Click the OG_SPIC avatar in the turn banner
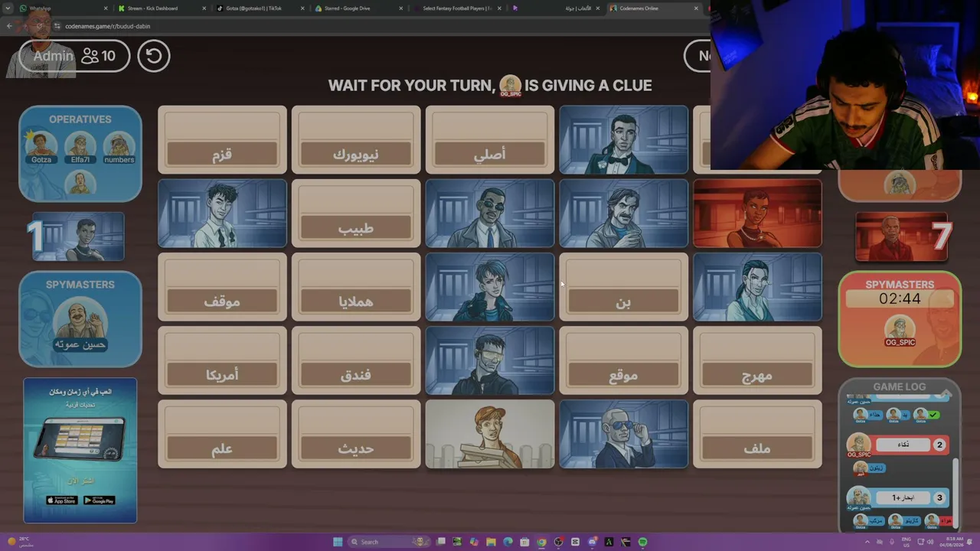Viewport: 980px width, 551px height. tap(510, 86)
